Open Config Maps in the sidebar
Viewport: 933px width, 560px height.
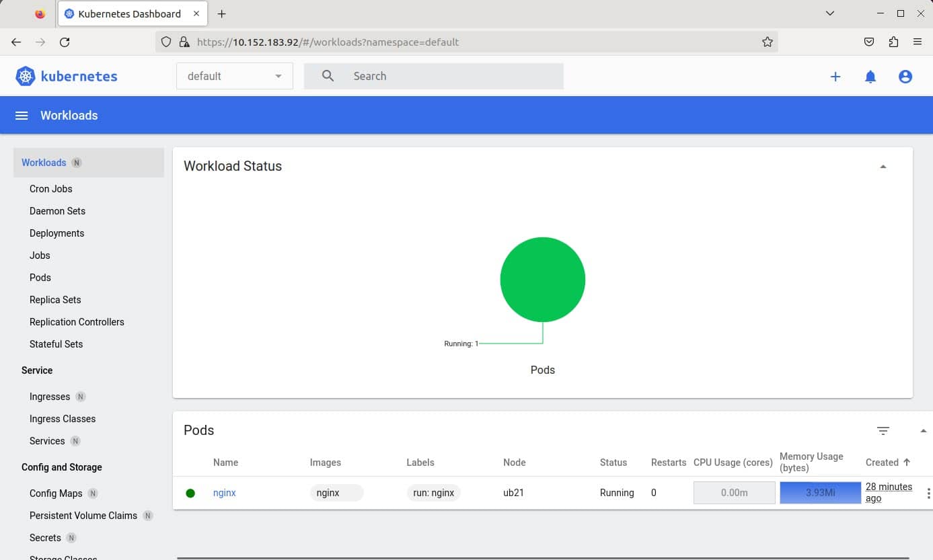56,493
